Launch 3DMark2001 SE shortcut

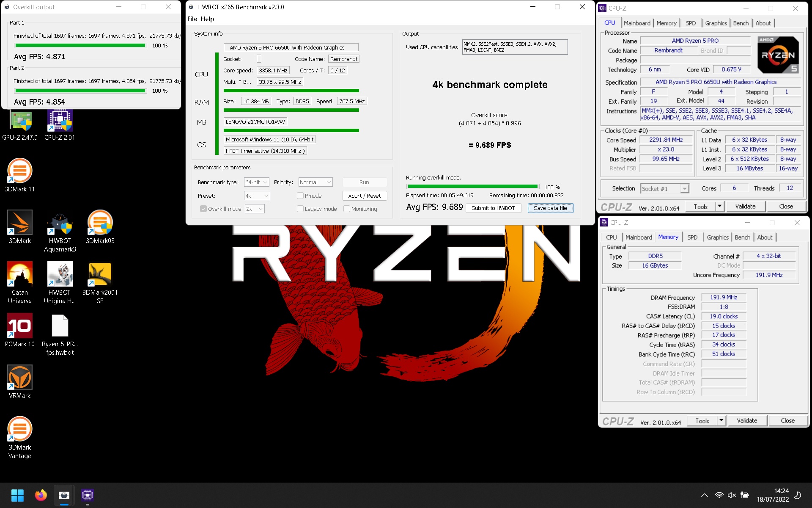point(100,283)
